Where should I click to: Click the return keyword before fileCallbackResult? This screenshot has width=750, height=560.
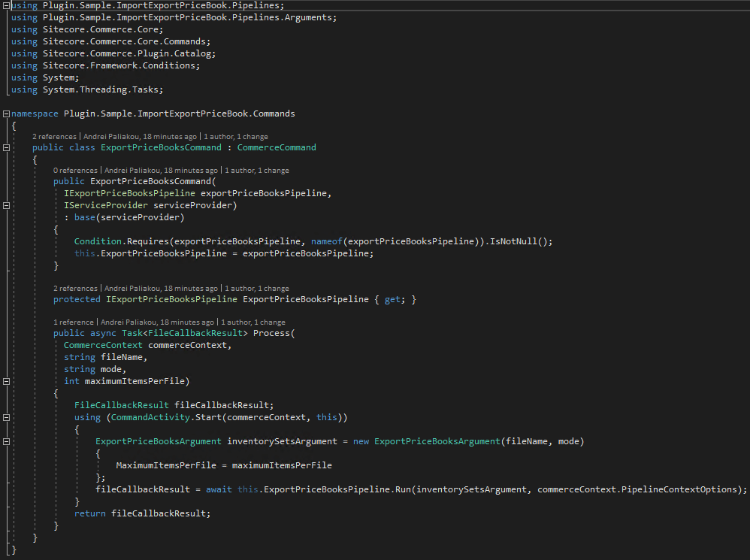coord(90,513)
